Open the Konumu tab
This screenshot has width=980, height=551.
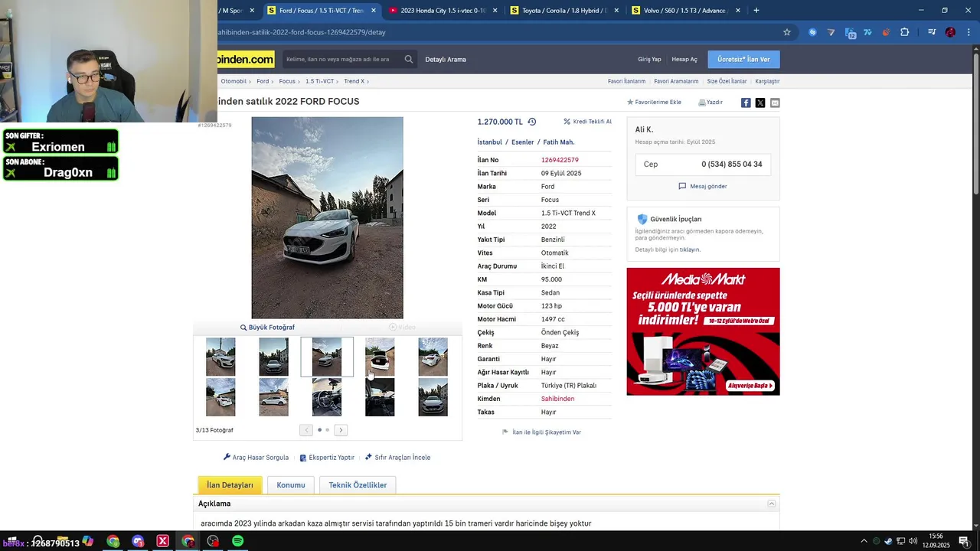tap(291, 484)
